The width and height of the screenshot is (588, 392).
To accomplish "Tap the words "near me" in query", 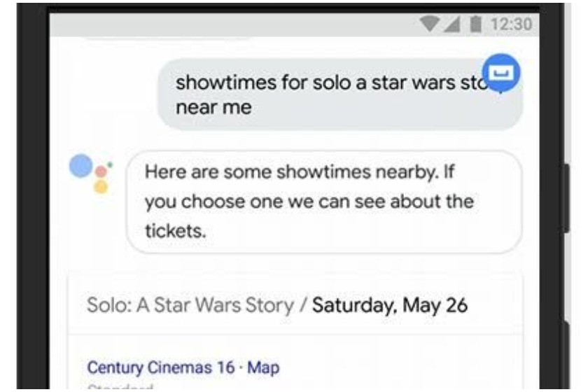I will tap(213, 107).
